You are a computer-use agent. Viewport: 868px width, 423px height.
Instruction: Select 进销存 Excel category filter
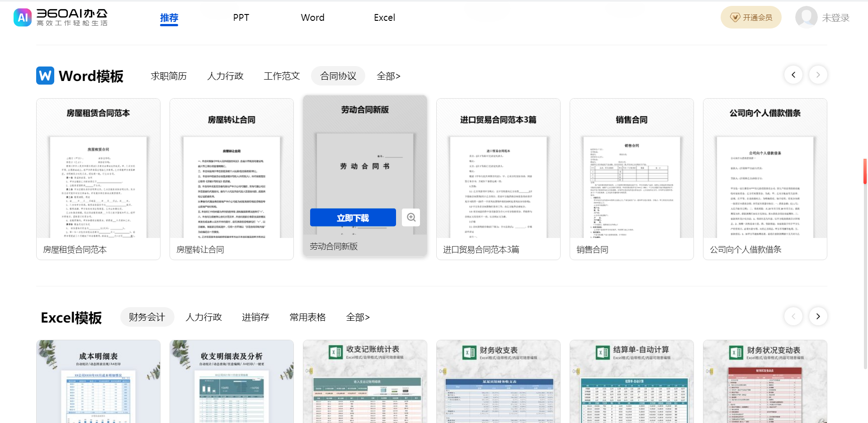(255, 317)
